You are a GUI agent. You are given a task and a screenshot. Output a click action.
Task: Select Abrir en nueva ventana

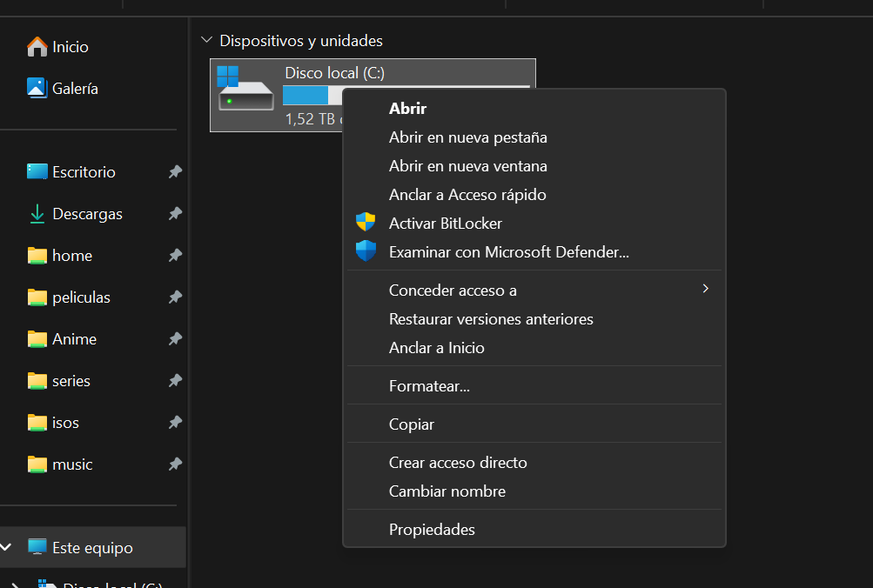(534, 166)
